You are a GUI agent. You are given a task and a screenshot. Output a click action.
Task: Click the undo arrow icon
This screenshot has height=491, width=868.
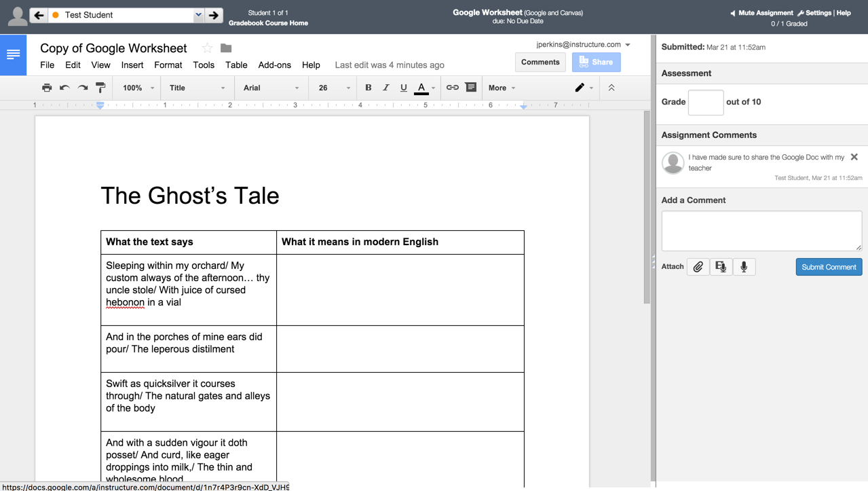[x=64, y=88]
